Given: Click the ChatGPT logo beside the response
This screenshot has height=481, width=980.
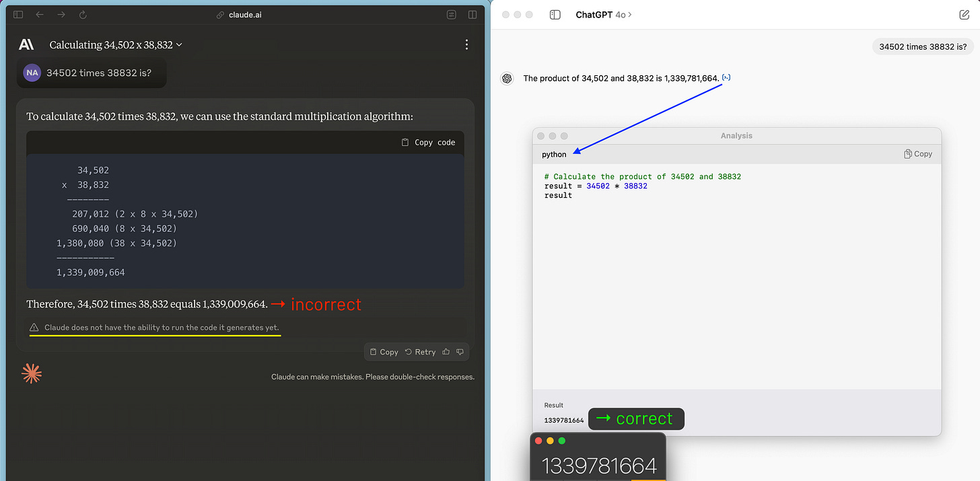Looking at the screenshot, I should (x=507, y=78).
